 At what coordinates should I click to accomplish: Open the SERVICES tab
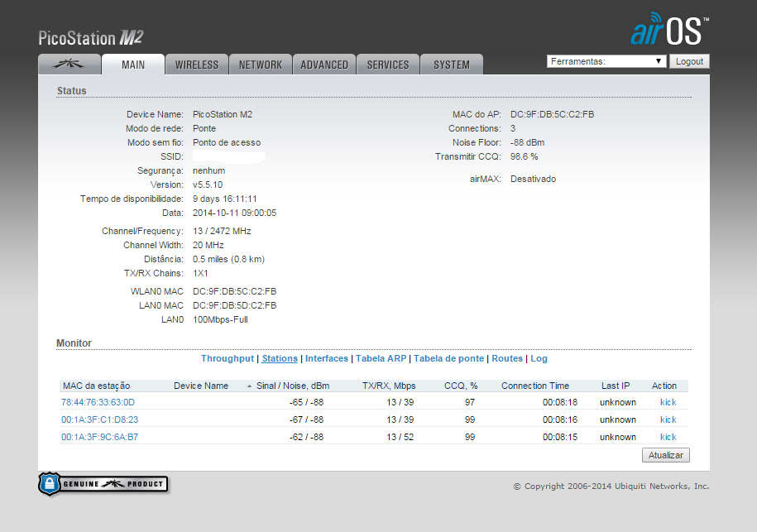click(388, 65)
